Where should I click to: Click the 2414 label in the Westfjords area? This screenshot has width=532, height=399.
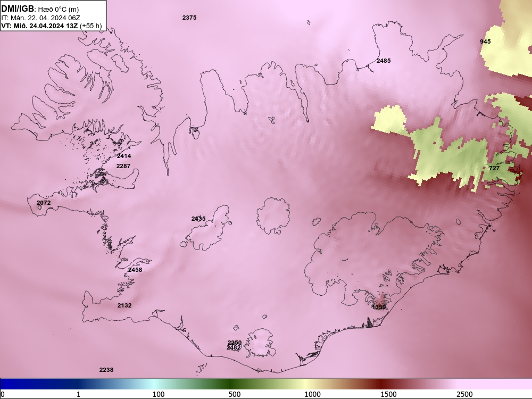124,156
